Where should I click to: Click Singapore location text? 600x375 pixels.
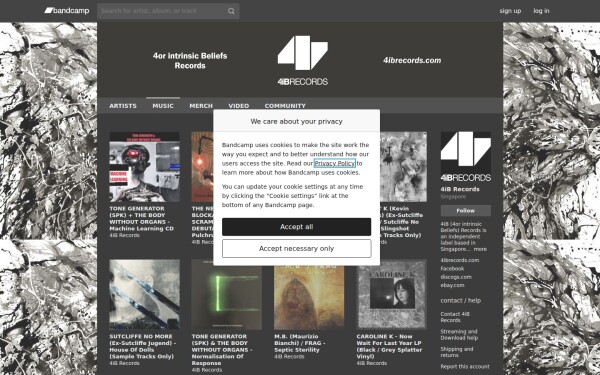(453, 197)
